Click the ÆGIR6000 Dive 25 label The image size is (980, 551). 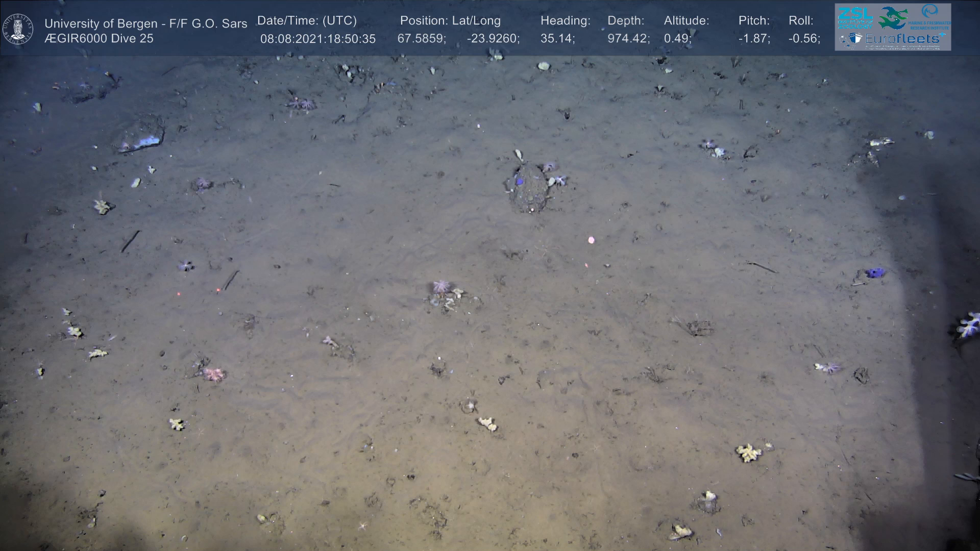coord(99,39)
